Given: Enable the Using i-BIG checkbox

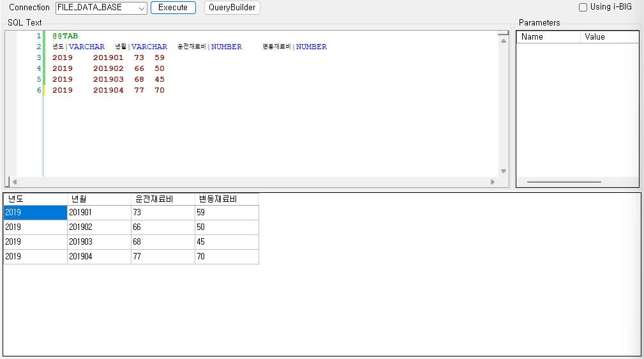Looking at the screenshot, I should [583, 8].
